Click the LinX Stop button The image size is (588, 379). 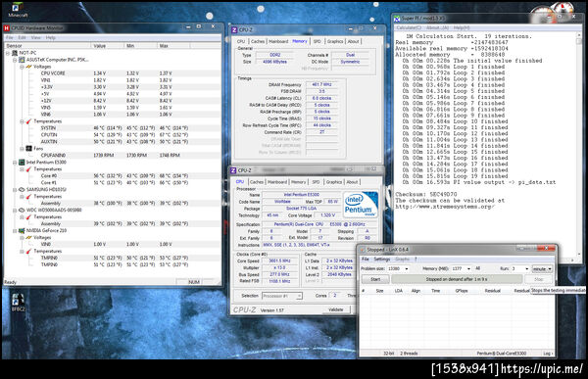point(538,279)
